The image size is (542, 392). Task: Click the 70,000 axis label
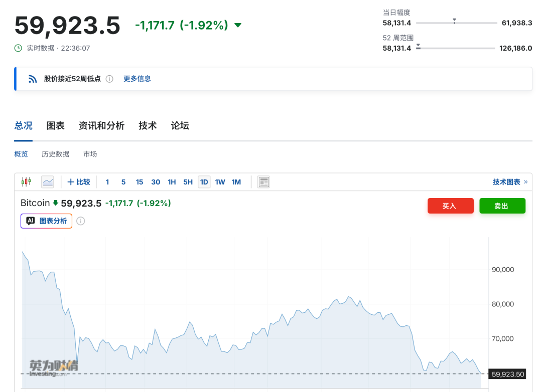502,339
